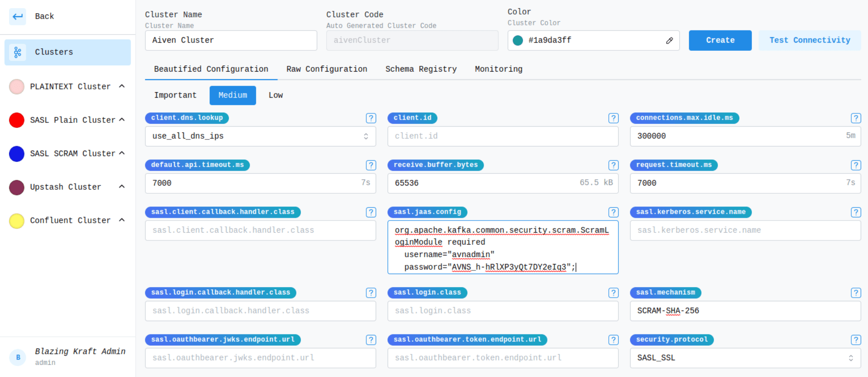Click the PLAINTEXT Cluster pink color dot
868x377 pixels.
17,86
